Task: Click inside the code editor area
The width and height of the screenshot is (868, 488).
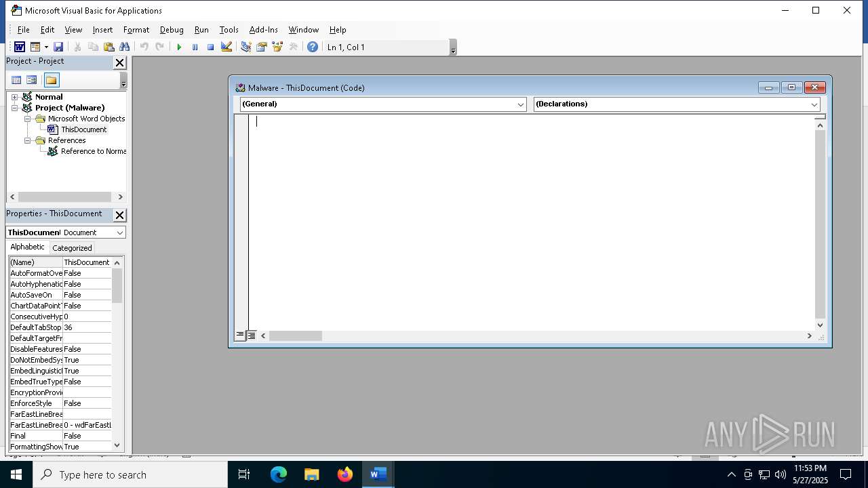Action: tap(532, 222)
